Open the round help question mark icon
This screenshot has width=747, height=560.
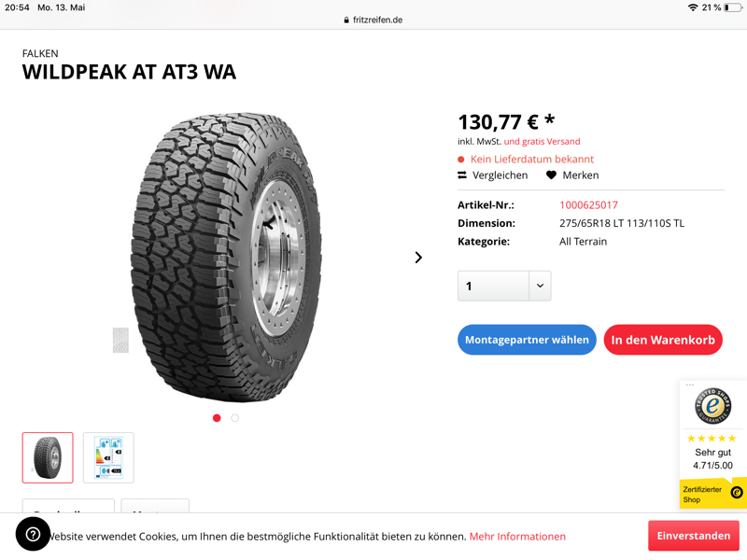pyautogui.click(x=33, y=534)
